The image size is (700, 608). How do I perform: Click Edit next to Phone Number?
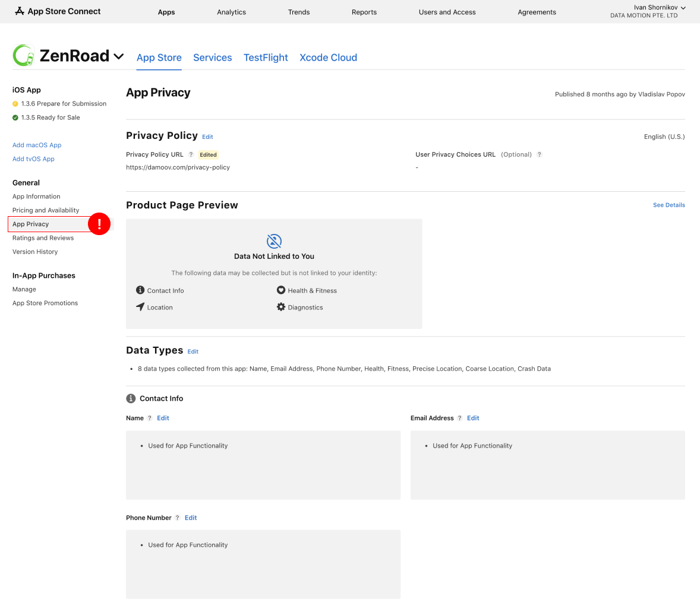(x=191, y=518)
